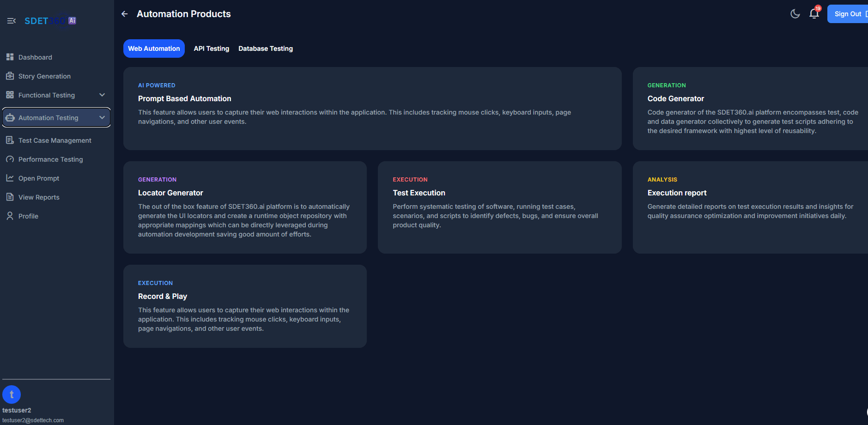868x425 pixels.
Task: Navigate back using the arrow near Automation Products
Action: tap(124, 14)
